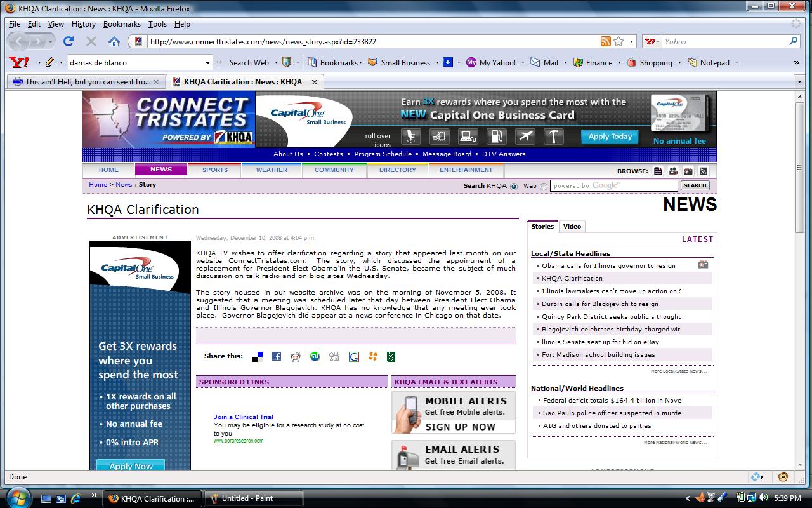Open 'Durbin calls for Blagojevich to resign' headline
Image resolution: width=812 pixels, height=508 pixels.
click(x=599, y=304)
